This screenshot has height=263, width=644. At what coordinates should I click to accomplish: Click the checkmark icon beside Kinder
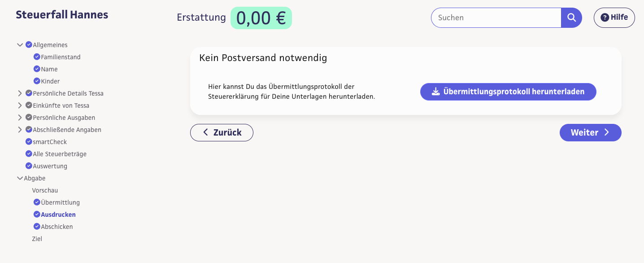point(37,81)
